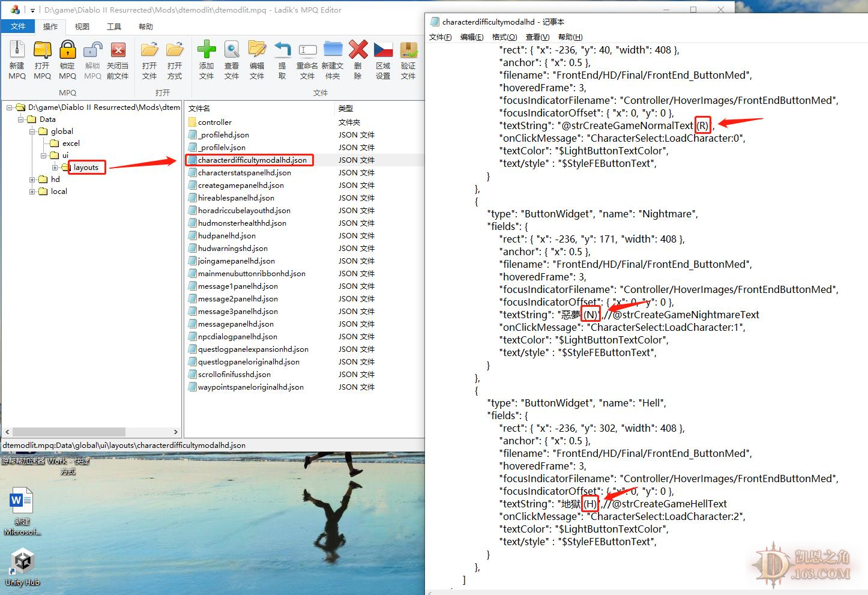Collapse the global folder tree node

click(x=32, y=131)
